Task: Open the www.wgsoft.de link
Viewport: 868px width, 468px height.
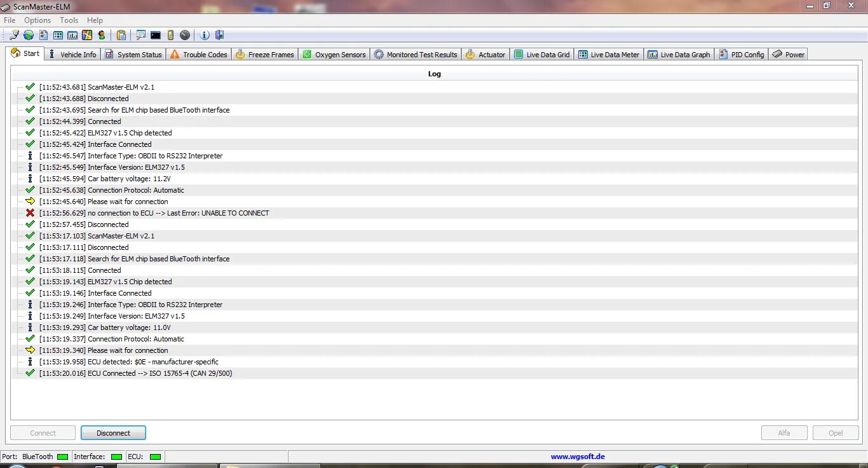Action: point(578,457)
